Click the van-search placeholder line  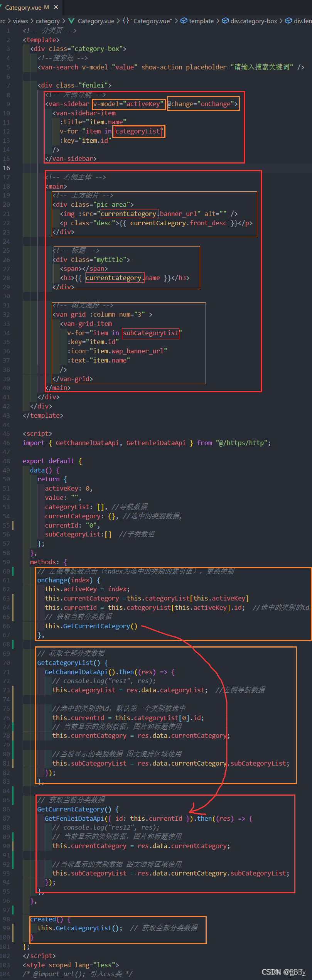click(171, 67)
